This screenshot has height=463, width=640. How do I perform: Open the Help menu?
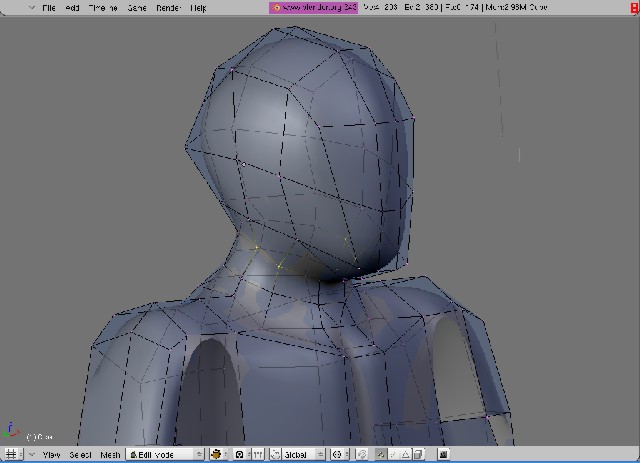(x=198, y=8)
